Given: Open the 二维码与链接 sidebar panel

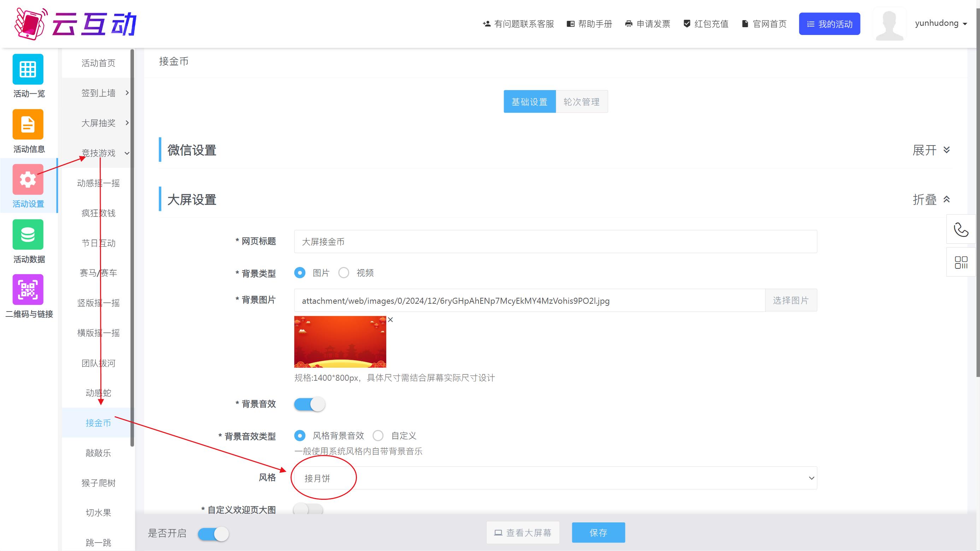Looking at the screenshot, I should point(28,296).
